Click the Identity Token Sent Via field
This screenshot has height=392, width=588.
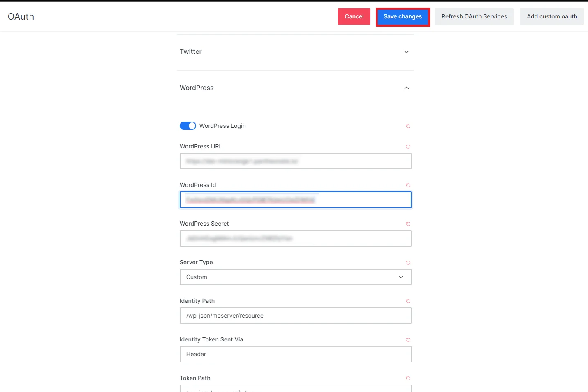(296, 354)
